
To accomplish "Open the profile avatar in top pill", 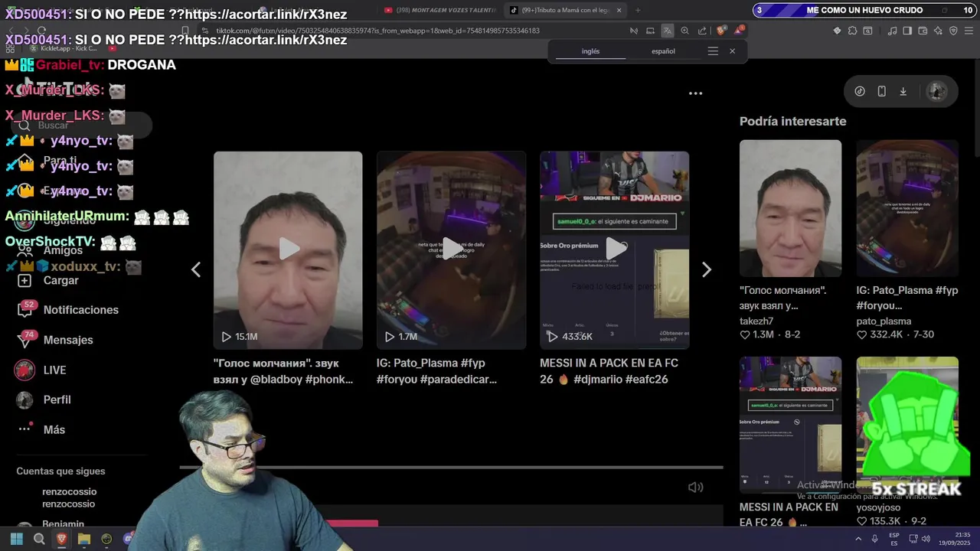I will click(x=936, y=91).
